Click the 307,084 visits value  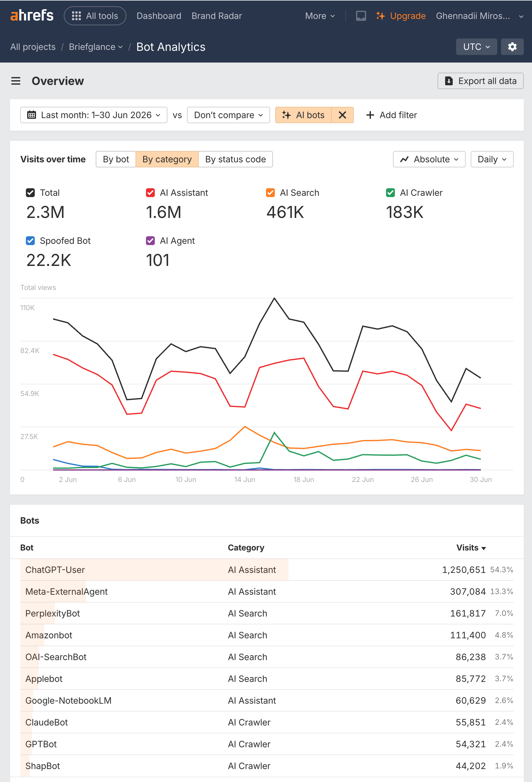(468, 592)
